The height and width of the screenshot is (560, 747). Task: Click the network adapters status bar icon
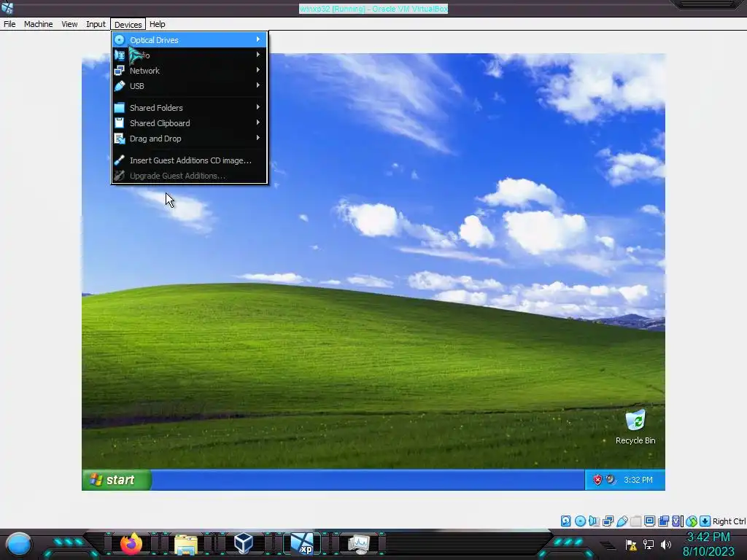(608, 521)
